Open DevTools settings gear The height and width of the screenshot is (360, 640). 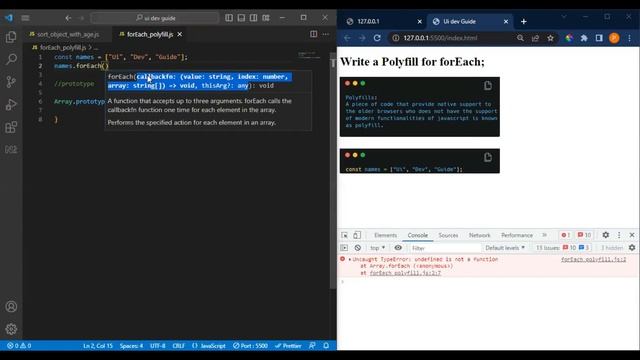pos(606,235)
